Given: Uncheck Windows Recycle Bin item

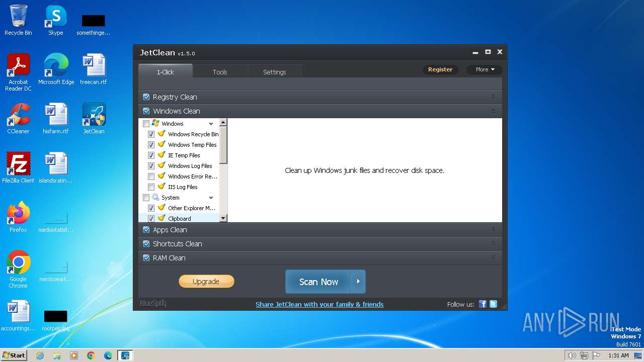Looking at the screenshot, I should click(x=151, y=134).
